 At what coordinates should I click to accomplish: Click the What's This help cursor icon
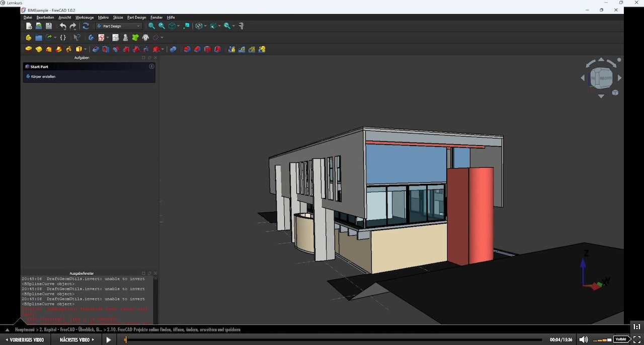click(77, 37)
